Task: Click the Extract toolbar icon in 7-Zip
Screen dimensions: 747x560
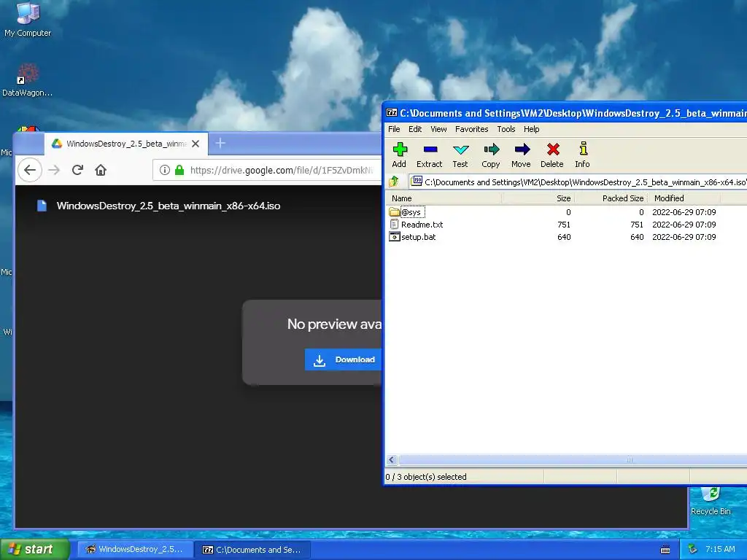Action: [x=430, y=149]
